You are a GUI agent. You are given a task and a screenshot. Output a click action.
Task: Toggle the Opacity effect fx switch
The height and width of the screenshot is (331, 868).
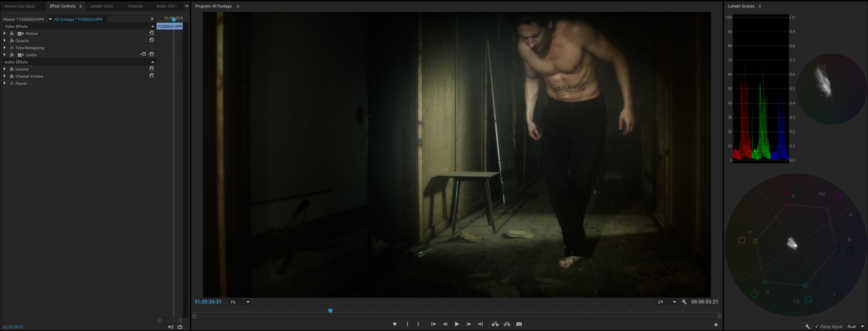click(x=12, y=41)
